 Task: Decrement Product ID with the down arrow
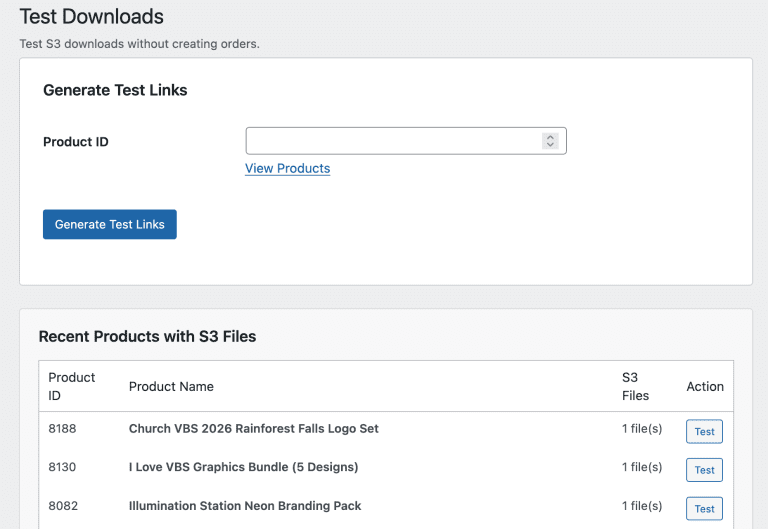(550, 146)
